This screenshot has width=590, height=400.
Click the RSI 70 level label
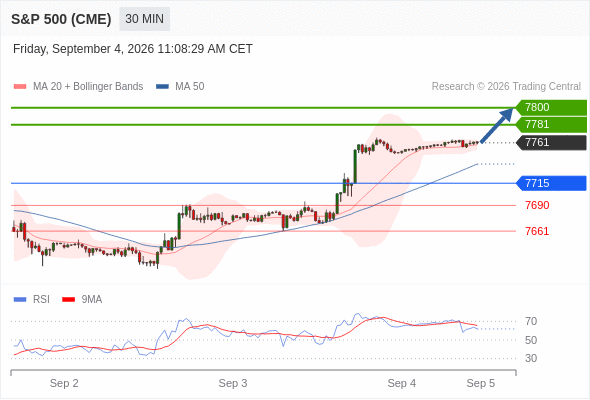(x=531, y=321)
